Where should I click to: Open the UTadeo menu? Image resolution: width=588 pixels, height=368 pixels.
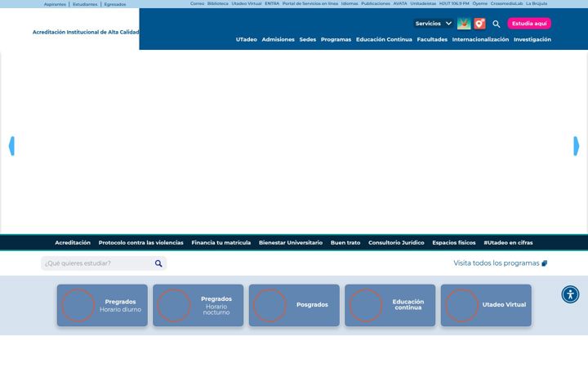pos(247,39)
